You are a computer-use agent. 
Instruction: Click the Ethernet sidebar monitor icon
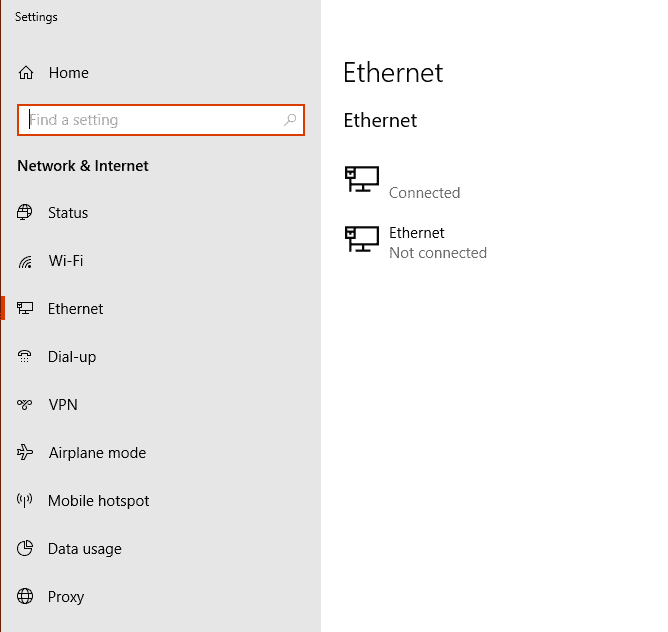tap(25, 308)
